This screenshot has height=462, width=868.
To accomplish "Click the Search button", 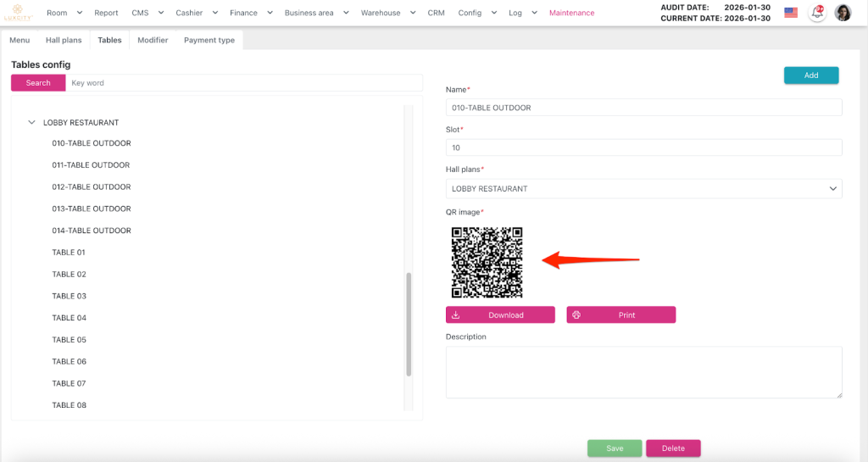I will (38, 83).
